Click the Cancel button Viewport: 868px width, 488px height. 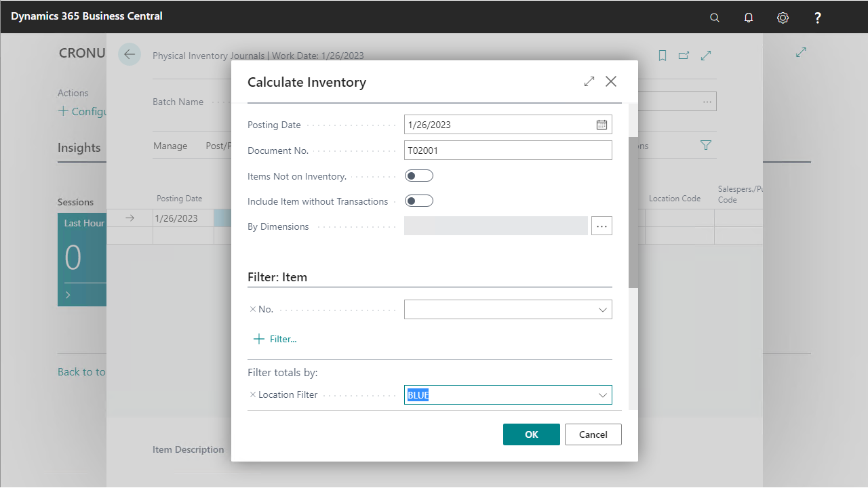coord(593,434)
